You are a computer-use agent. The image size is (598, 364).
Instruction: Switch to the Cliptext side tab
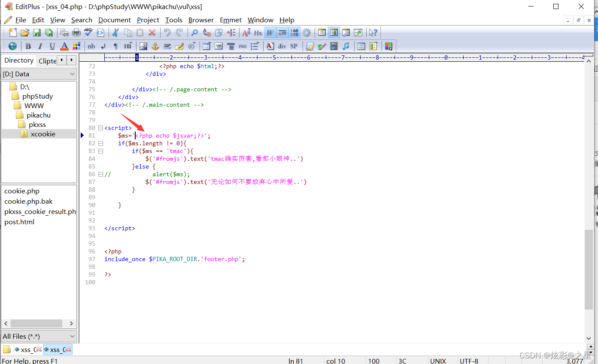pyautogui.click(x=47, y=61)
